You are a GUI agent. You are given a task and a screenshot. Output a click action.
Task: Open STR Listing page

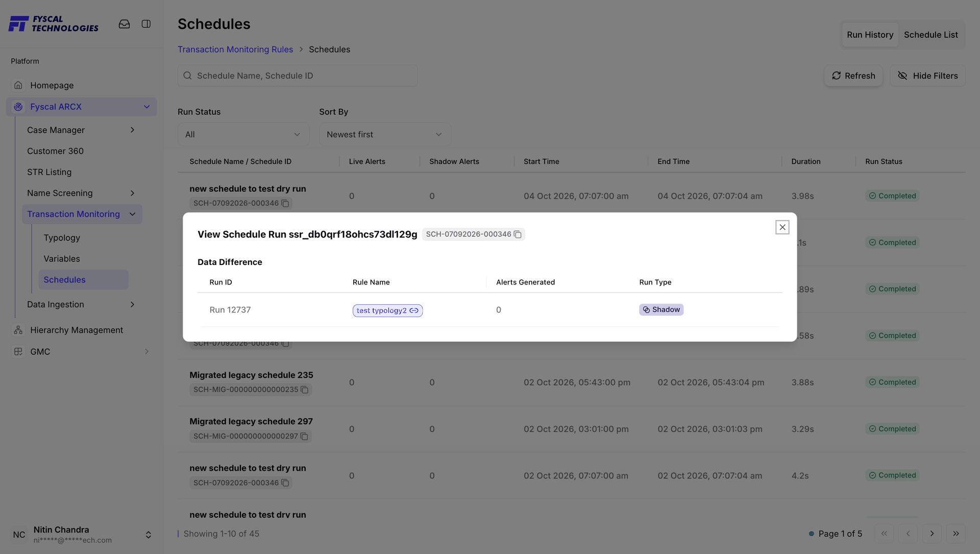tap(49, 172)
